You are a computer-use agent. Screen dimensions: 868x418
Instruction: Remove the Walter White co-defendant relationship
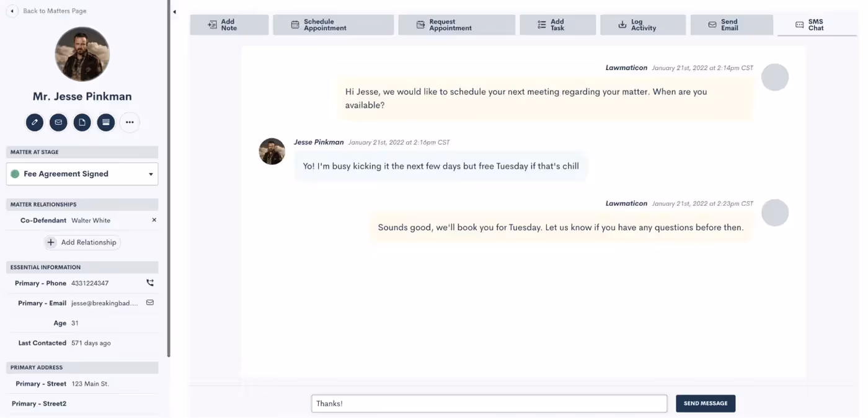154,220
